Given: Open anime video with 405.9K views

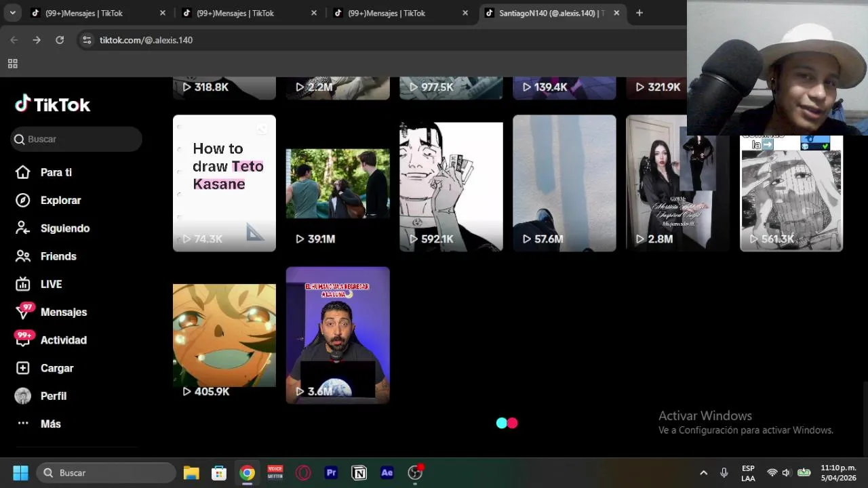Looking at the screenshot, I should [224, 335].
